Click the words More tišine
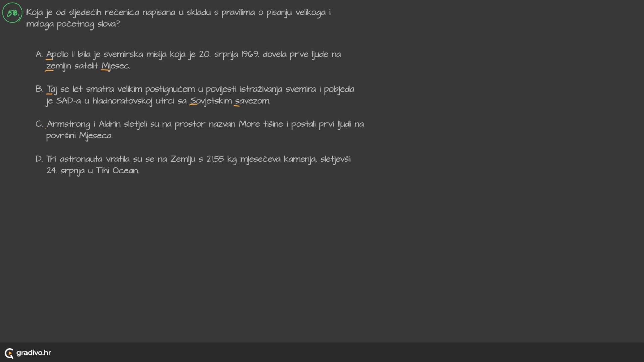 point(261,124)
